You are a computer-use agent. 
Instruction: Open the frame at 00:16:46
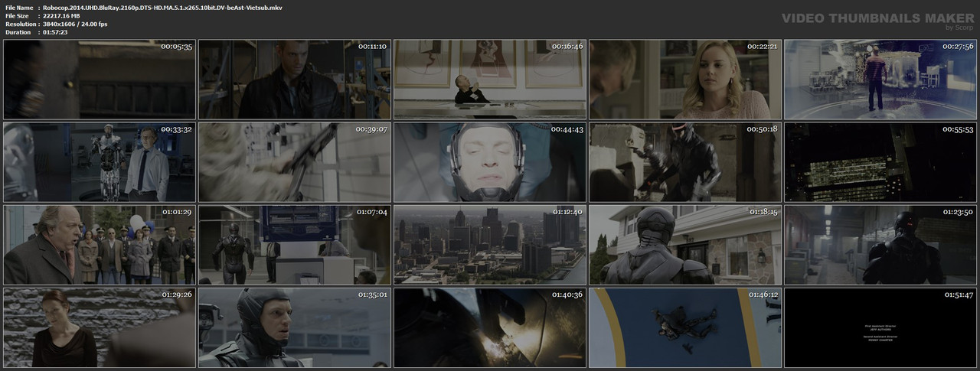[490, 80]
